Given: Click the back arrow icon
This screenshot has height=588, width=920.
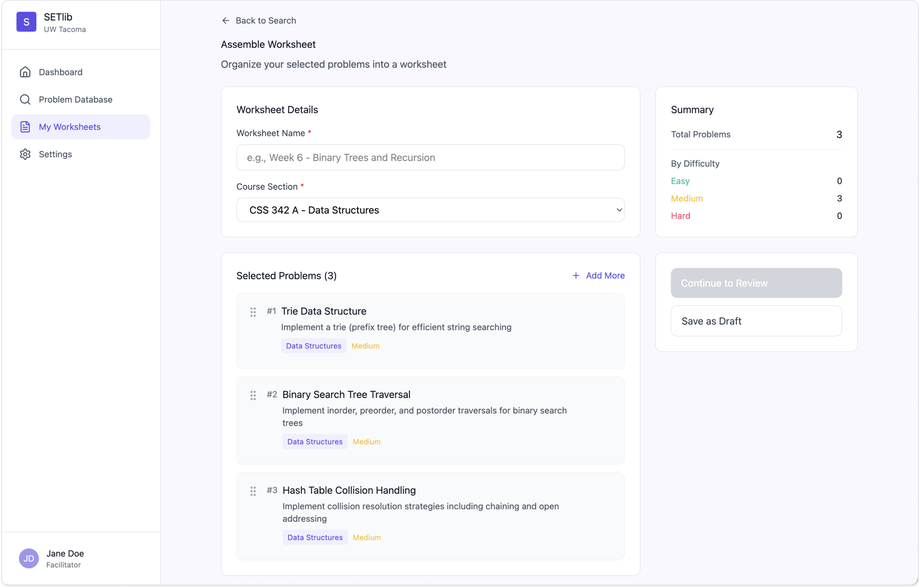Looking at the screenshot, I should (225, 21).
